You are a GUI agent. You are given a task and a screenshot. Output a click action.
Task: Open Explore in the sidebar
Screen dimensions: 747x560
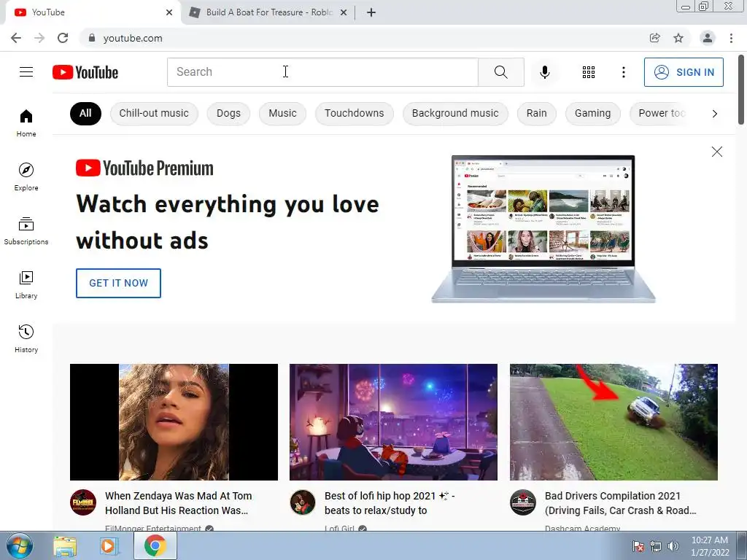click(x=26, y=177)
